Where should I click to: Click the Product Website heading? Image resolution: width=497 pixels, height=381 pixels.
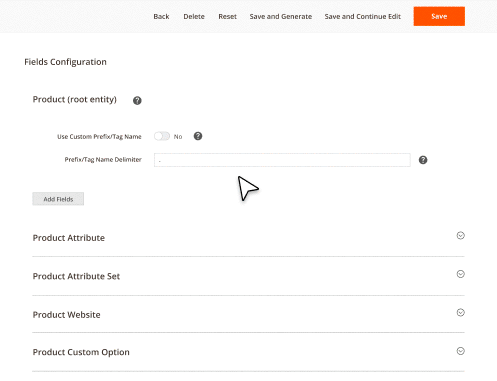[66, 315]
